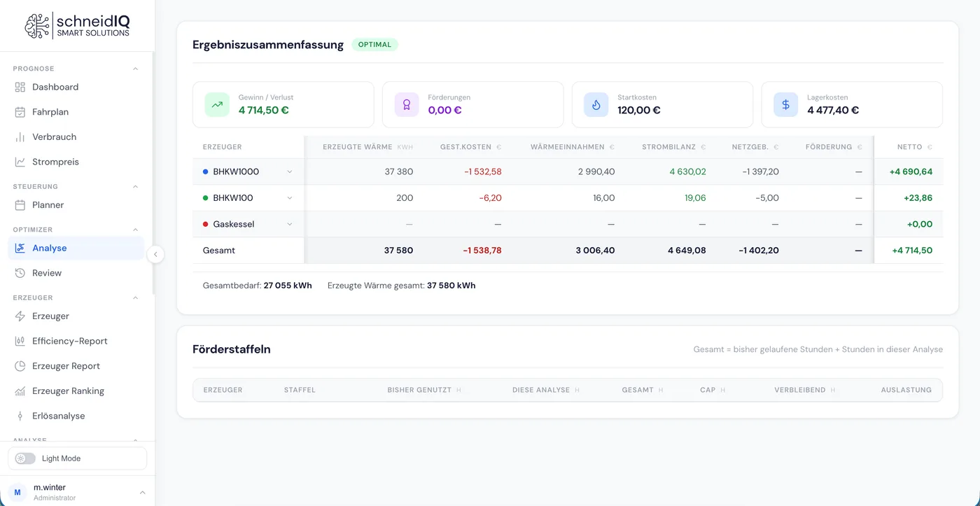Collapse the sidebar with arrow button
The width and height of the screenshot is (980, 506).
tap(156, 255)
